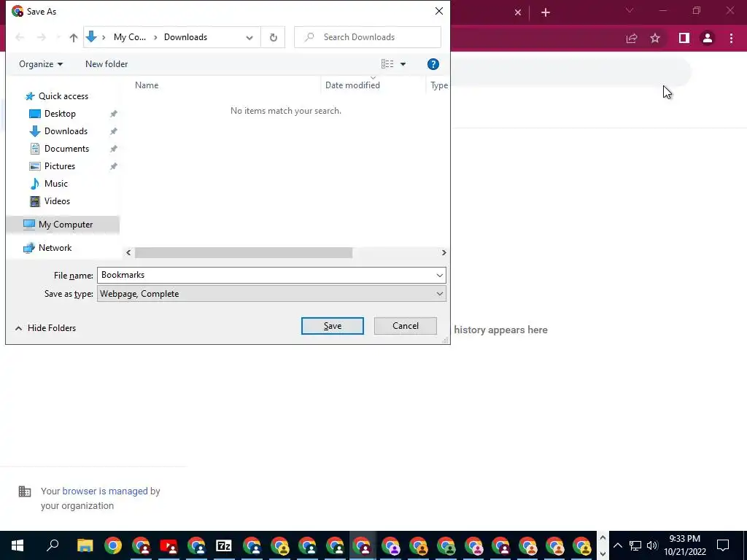Open Documents in the navigation pane

66,149
